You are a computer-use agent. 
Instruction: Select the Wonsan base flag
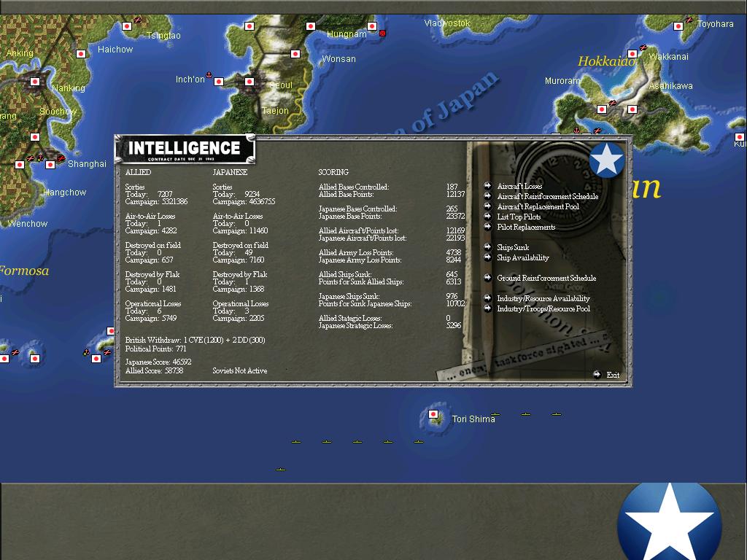click(x=295, y=54)
